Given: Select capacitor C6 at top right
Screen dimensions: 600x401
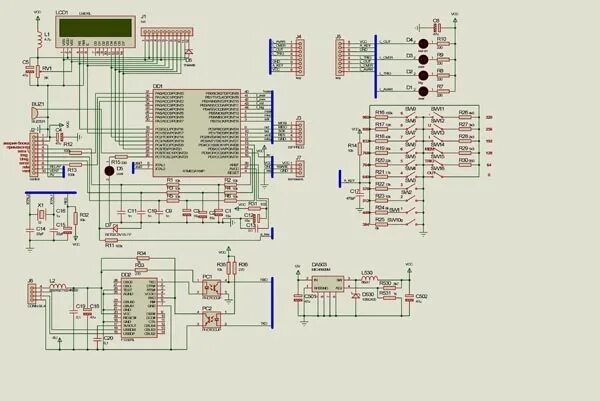Looking at the screenshot, I should (436, 28).
